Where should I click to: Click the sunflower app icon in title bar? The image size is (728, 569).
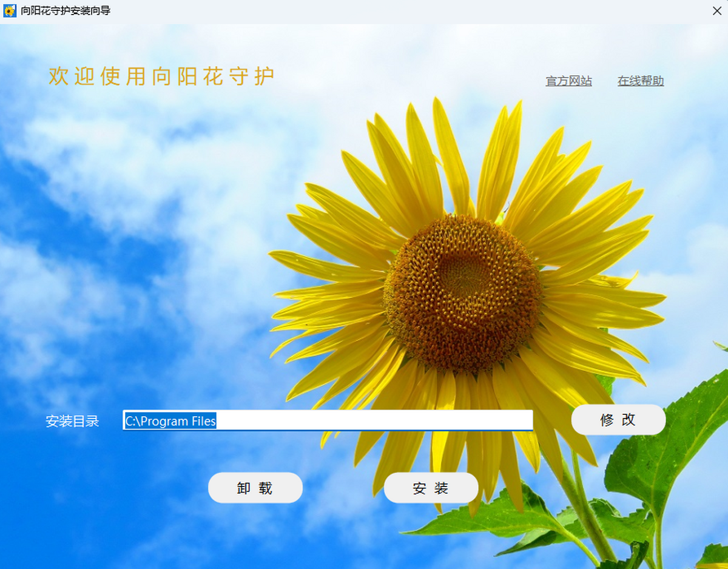tap(10, 11)
